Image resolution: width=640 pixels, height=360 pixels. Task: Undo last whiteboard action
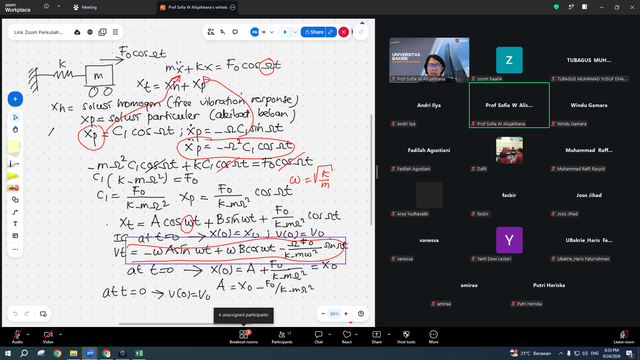15,313
